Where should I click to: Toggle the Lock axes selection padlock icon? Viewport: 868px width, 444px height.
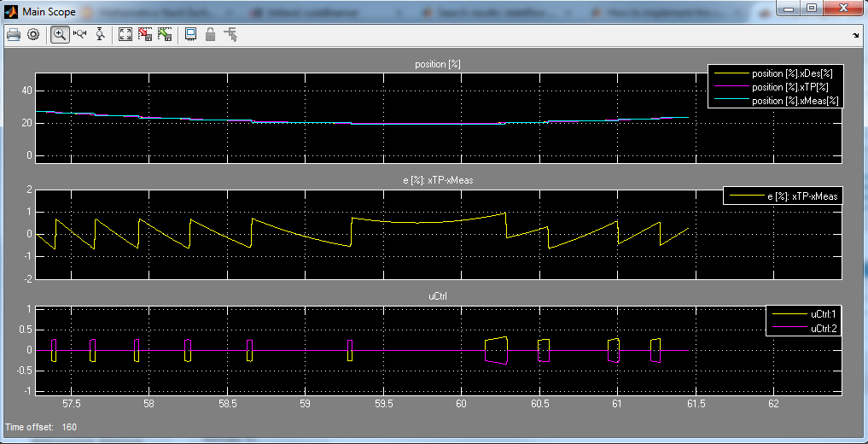click(x=210, y=35)
